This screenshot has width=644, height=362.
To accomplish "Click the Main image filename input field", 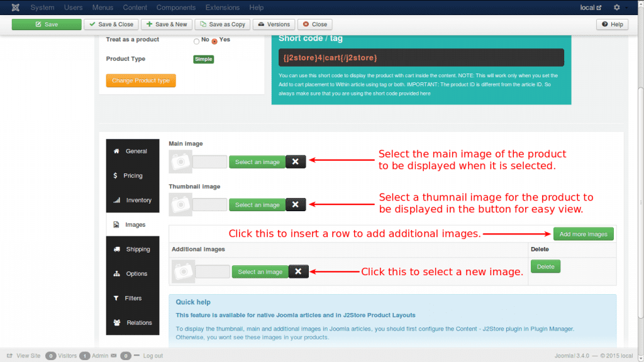I will [210, 162].
